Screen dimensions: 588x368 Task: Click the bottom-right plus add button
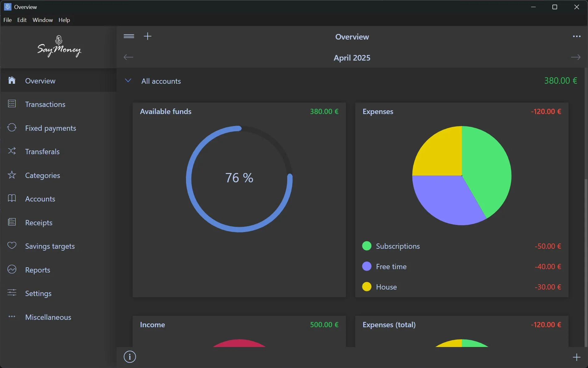577,357
